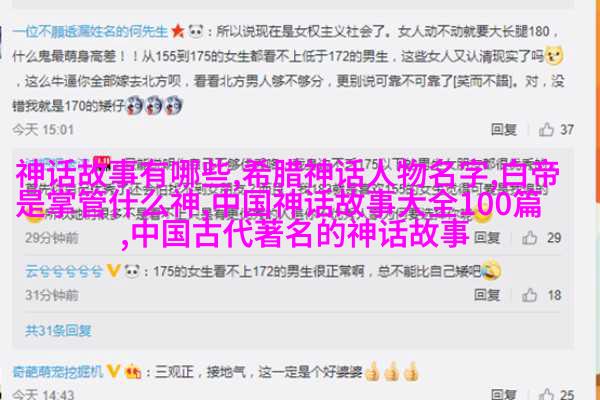Expand 共31条回复 to view all replies
The image size is (600, 400).
[58, 330]
